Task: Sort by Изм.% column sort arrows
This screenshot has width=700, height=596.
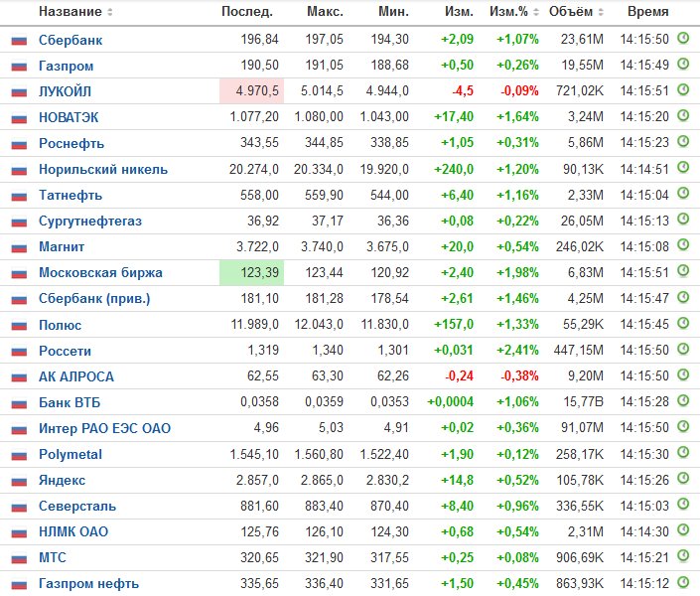Action: pyautogui.click(x=536, y=12)
